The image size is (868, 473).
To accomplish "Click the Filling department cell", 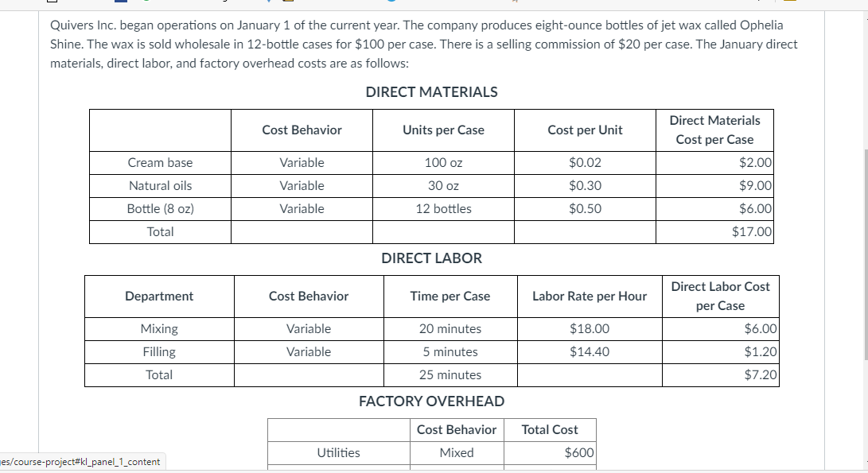I will pyautogui.click(x=159, y=351).
